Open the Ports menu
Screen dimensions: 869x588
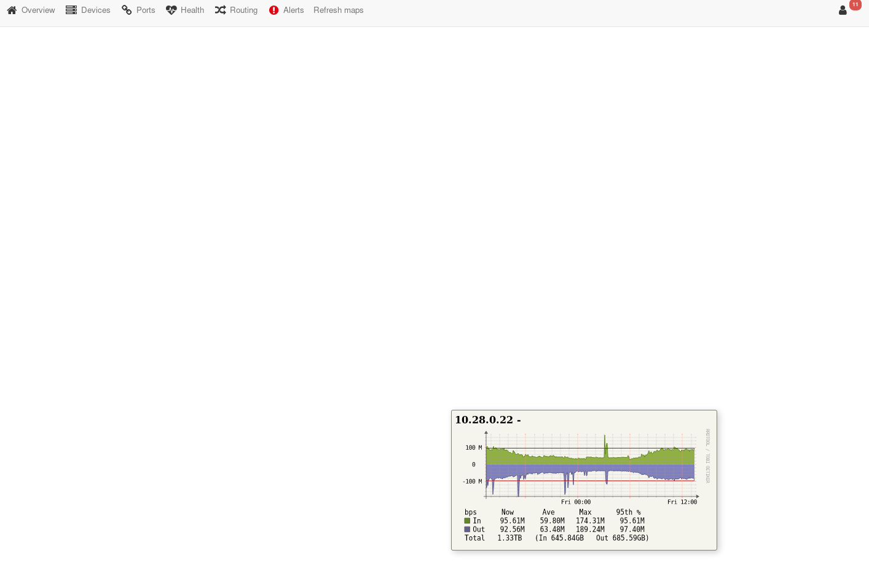point(146,10)
